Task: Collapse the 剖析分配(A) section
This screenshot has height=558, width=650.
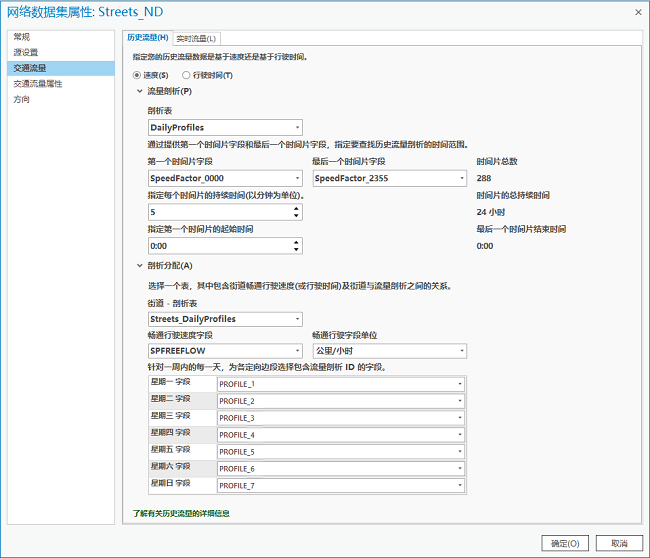Action: click(139, 265)
